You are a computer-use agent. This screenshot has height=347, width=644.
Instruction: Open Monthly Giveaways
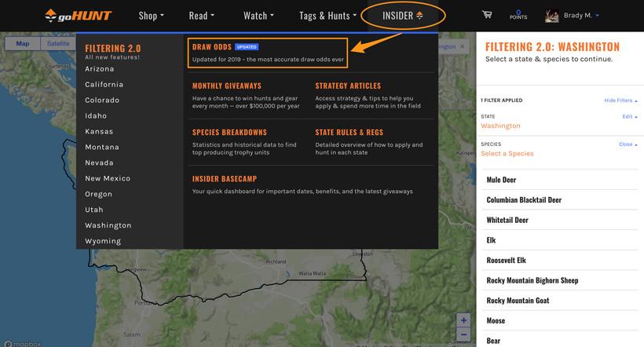pos(227,86)
